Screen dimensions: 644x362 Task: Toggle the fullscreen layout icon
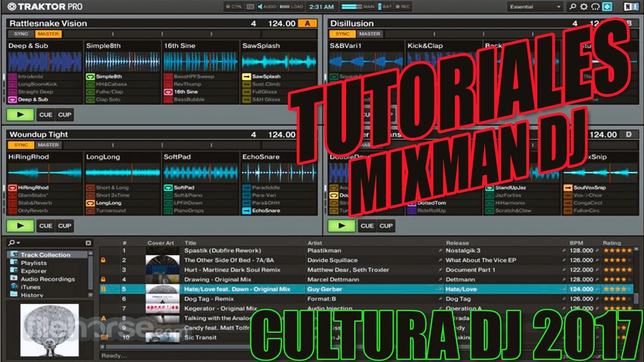tap(607, 7)
